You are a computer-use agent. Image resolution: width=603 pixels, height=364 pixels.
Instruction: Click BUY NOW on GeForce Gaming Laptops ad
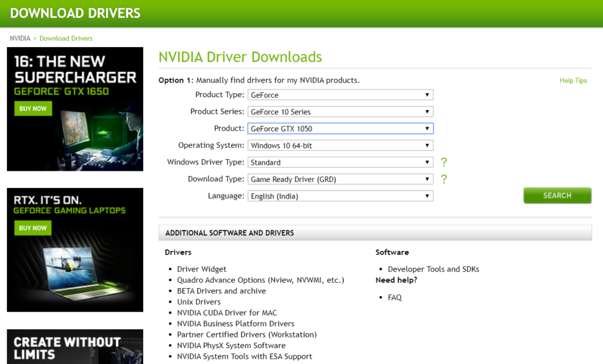(33, 228)
